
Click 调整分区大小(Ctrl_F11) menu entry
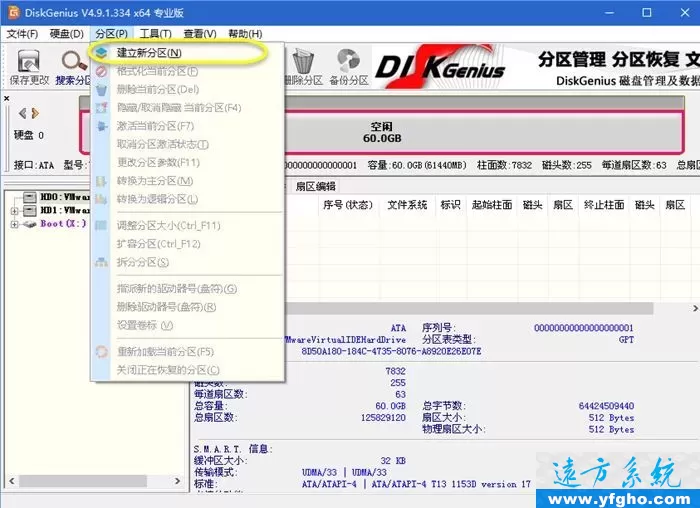188,225
